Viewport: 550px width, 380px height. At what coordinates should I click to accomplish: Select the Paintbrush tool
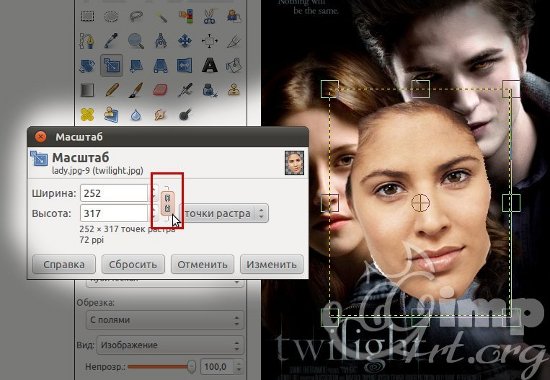click(x=136, y=90)
